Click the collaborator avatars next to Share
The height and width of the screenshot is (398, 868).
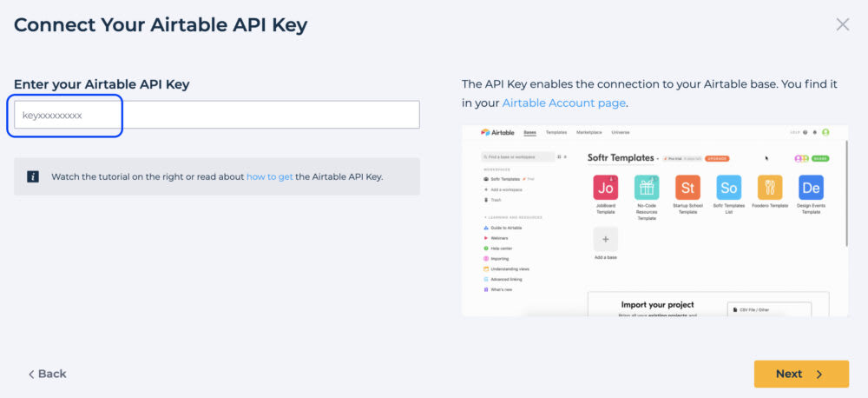tap(801, 158)
